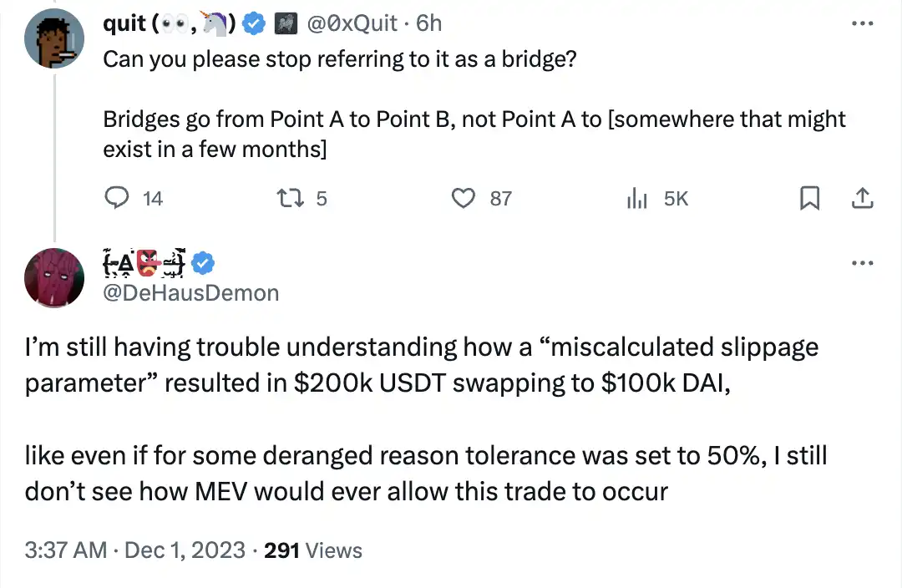Image resolution: width=902 pixels, height=588 pixels.
Task: Open DeHausDemon's avatar image
Action: [54, 277]
